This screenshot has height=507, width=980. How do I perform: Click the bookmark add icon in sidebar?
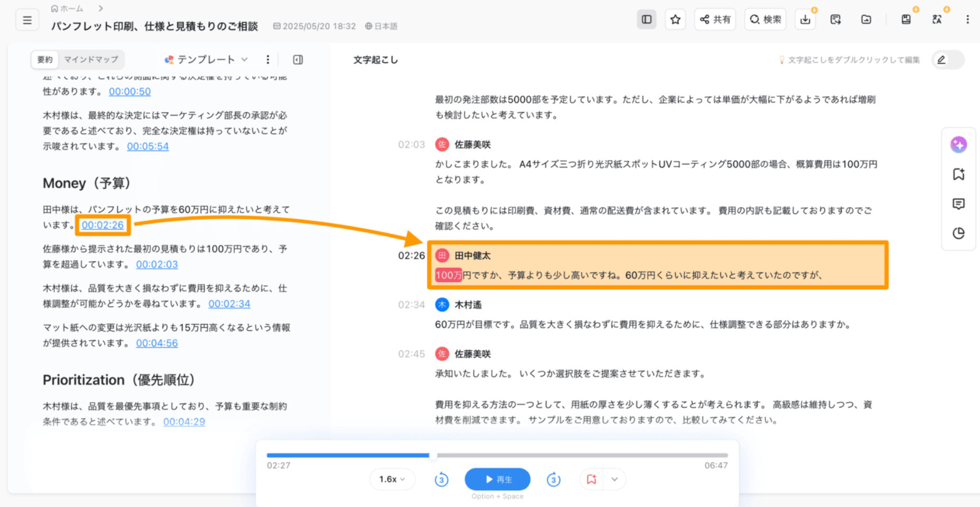958,174
